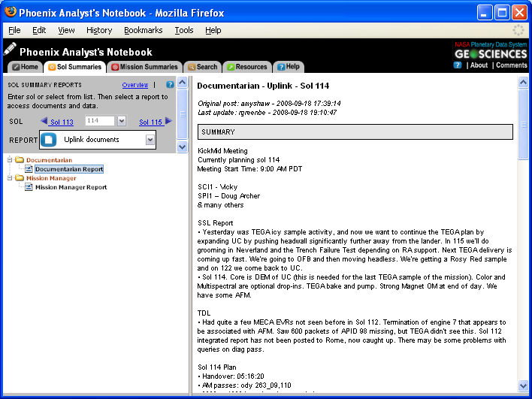Open the Bookmarks menu
The height and width of the screenshot is (399, 532).
point(143,30)
